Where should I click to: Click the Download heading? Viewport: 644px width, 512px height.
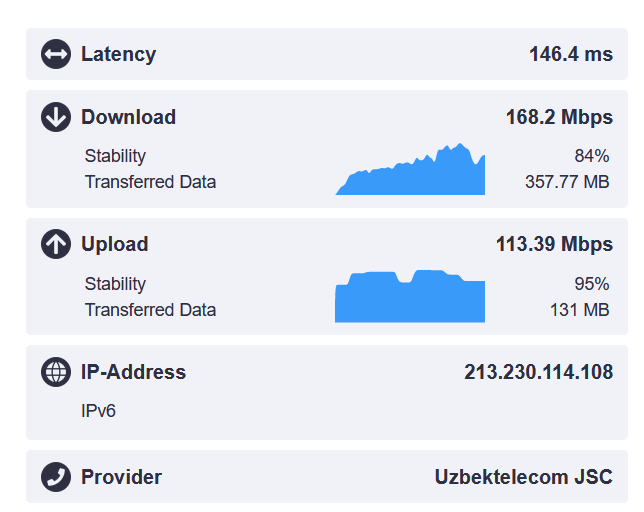[128, 117]
